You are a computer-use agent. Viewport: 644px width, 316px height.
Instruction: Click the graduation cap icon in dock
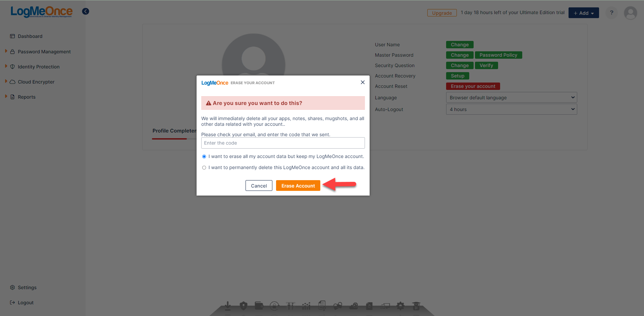click(416, 306)
